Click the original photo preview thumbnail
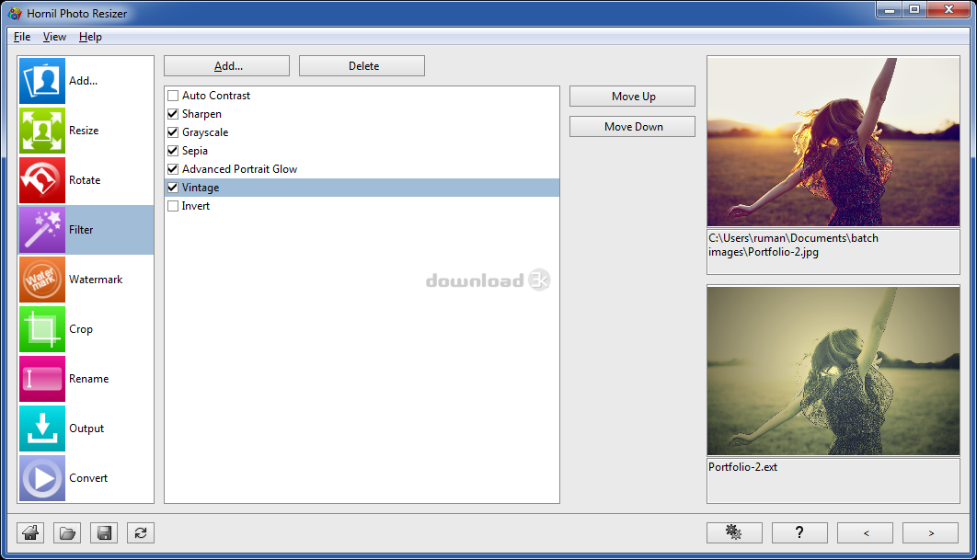The height and width of the screenshot is (560, 977). tap(833, 142)
